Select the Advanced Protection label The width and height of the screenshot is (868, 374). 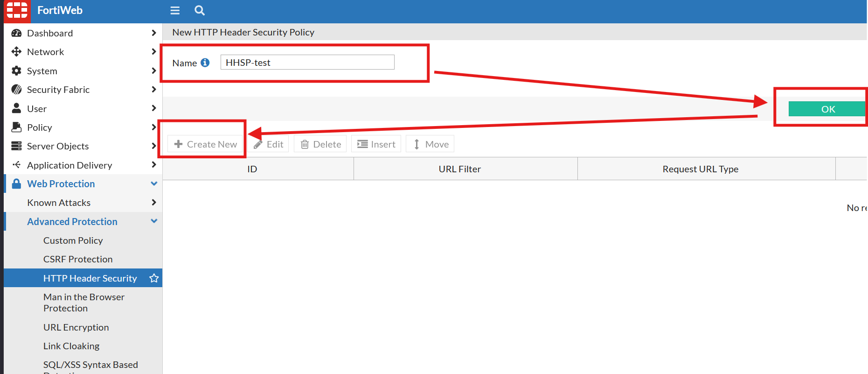72,222
